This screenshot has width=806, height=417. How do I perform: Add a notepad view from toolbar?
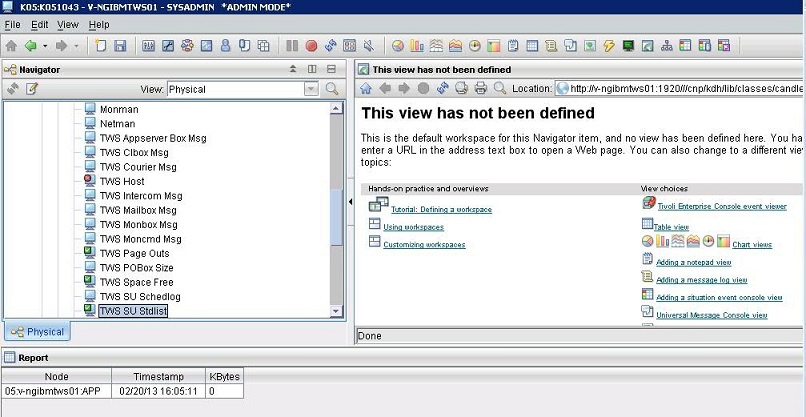[512, 46]
